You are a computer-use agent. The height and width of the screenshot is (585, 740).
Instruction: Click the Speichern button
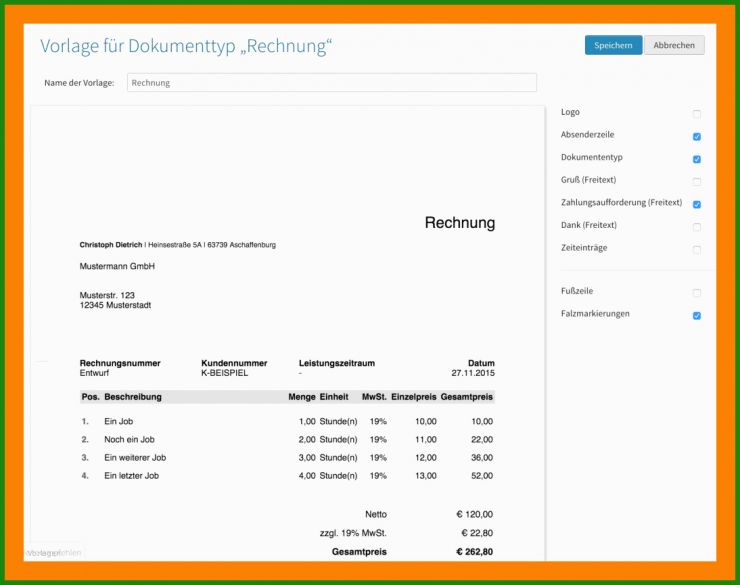pyautogui.click(x=613, y=45)
